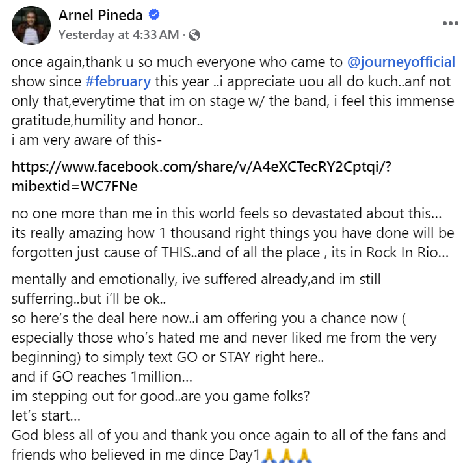Open the @journeyofficial mention
Viewport: 476px width, 470px height.
coord(401,62)
